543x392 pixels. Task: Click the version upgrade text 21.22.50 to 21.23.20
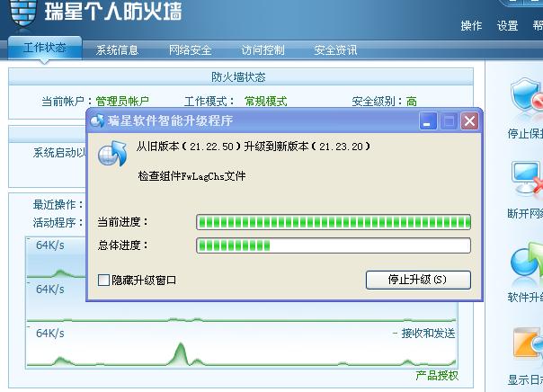pos(254,147)
